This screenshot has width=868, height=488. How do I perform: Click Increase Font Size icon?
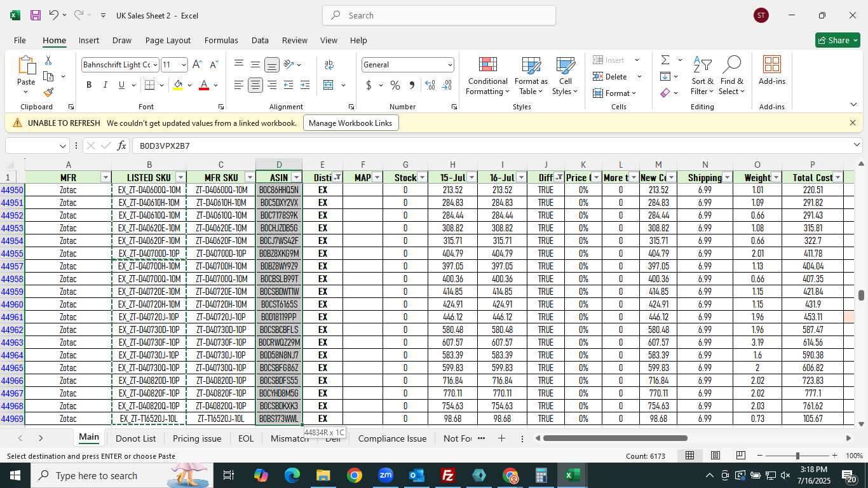pyautogui.click(x=197, y=65)
